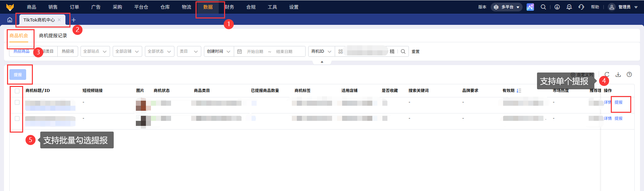
Task: Select the 热招商品 filter tab
Action: [x=21, y=51]
